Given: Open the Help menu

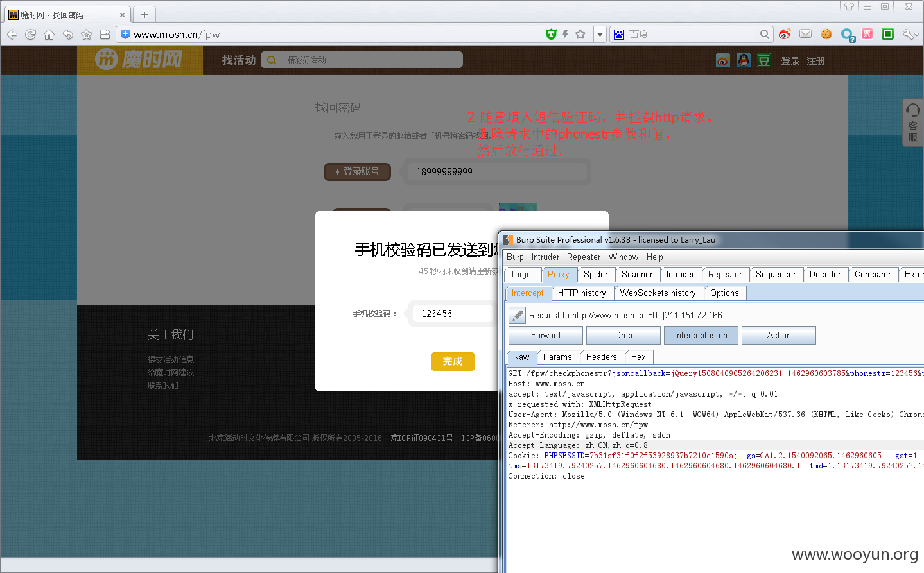Looking at the screenshot, I should click(655, 257).
